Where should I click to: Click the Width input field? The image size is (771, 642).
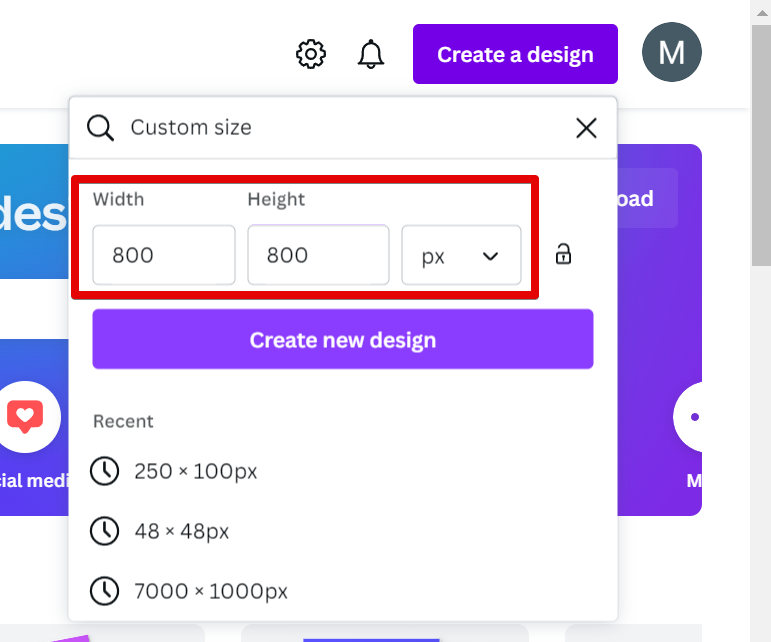[x=164, y=256]
